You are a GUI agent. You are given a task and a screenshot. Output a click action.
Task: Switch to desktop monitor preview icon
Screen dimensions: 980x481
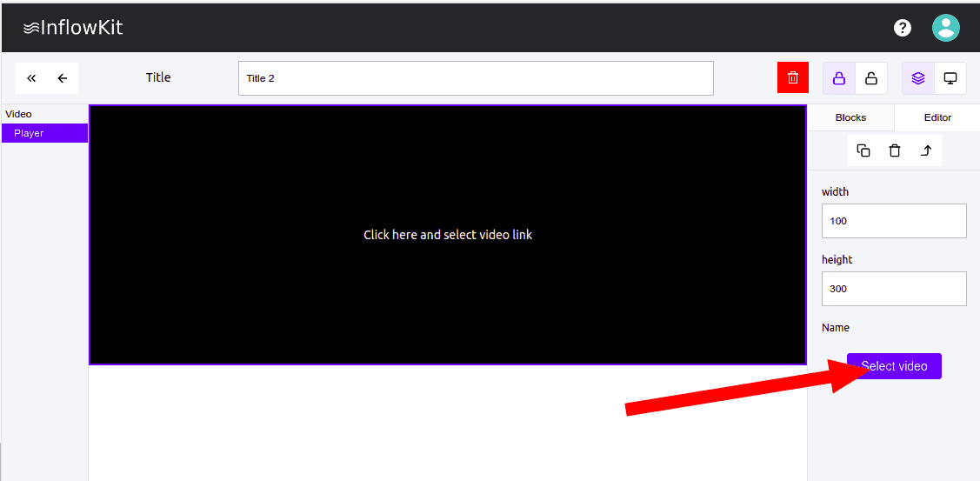[950, 78]
